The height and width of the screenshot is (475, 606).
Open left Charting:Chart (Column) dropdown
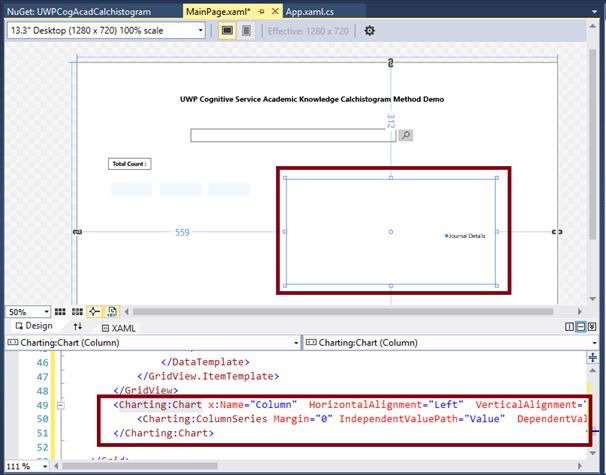[x=153, y=342]
